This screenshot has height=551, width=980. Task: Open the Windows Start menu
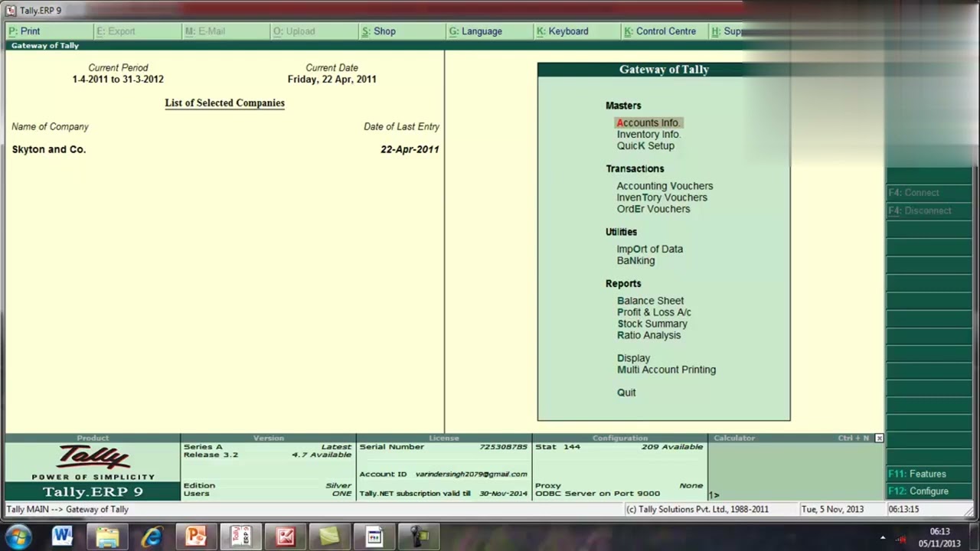point(18,536)
